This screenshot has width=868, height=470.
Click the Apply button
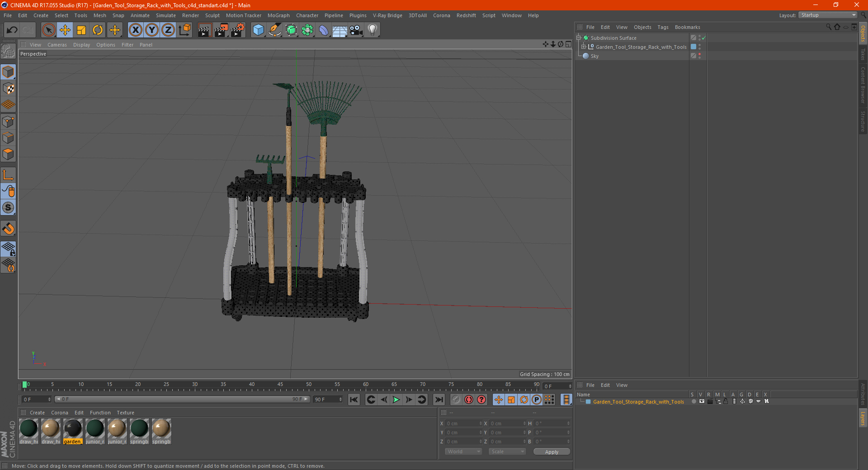[551, 451]
